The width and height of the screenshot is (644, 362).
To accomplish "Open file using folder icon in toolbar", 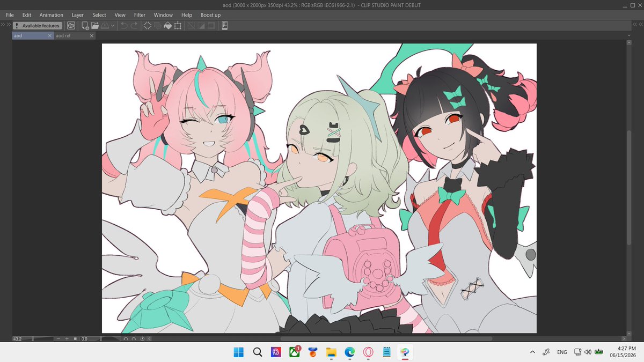I will tap(95, 26).
